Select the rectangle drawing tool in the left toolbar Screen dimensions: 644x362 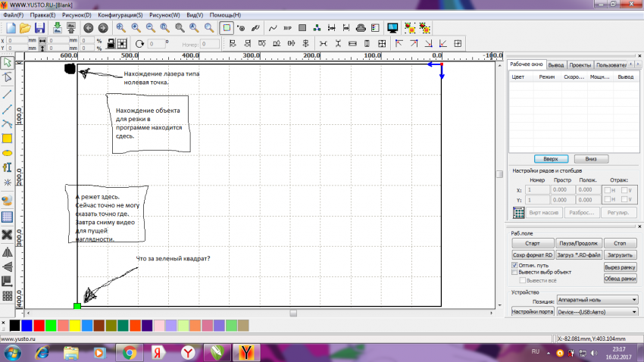click(x=7, y=138)
